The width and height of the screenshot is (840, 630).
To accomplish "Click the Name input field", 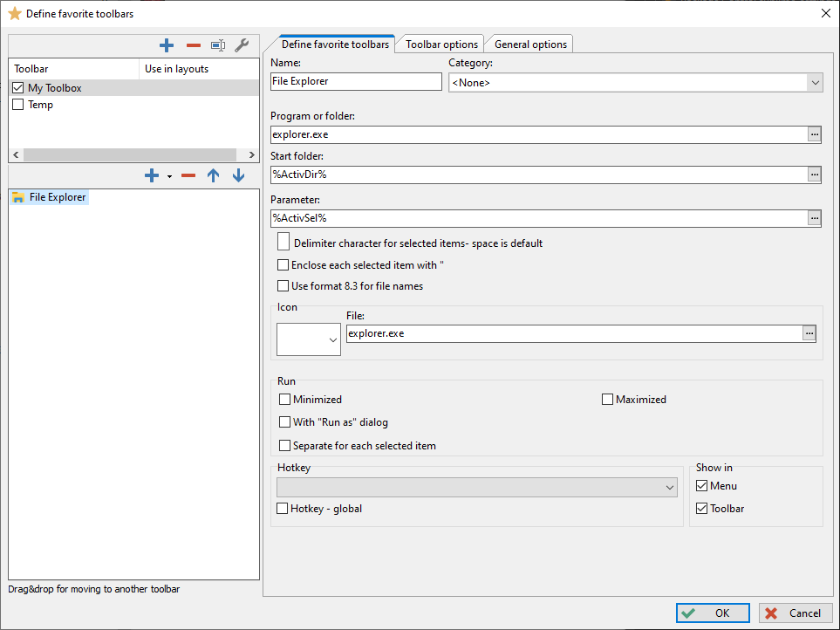I will click(356, 81).
